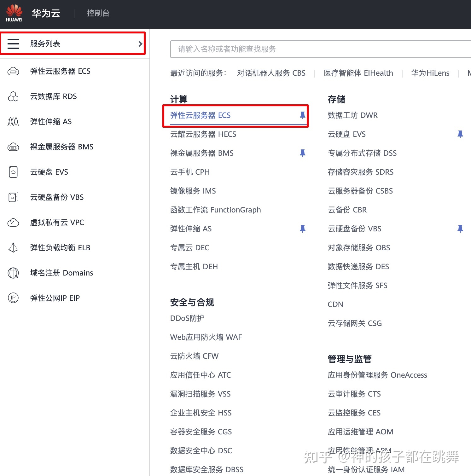
Task: Select 云硬盘备份 VBS in sidebar
Action: click(57, 197)
